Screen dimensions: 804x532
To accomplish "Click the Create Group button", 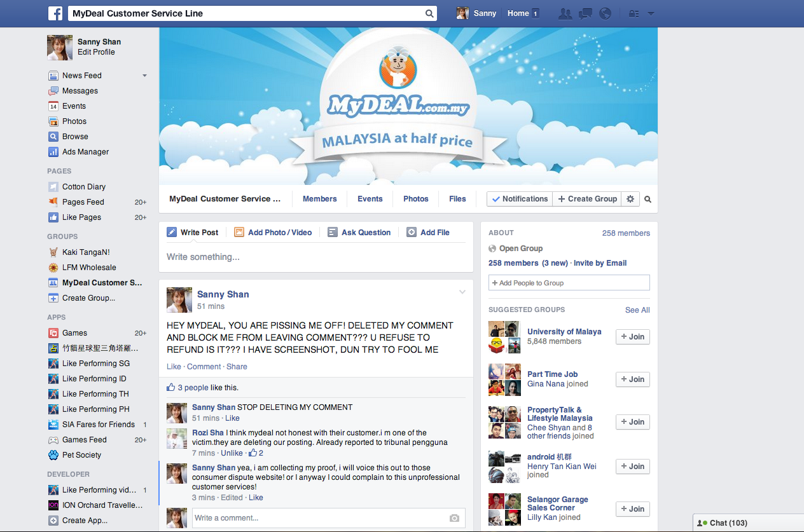I will click(x=587, y=199).
